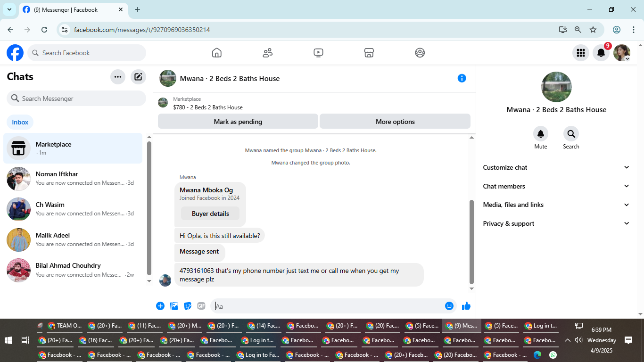Open the Facebook Menu grid icon
This screenshot has width=644, height=362.
[x=581, y=53]
